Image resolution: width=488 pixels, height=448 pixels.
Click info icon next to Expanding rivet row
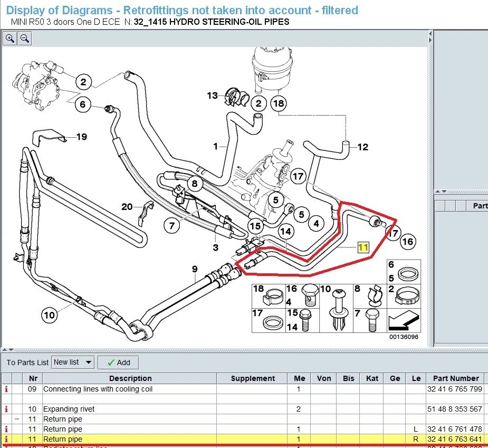(x=6, y=409)
